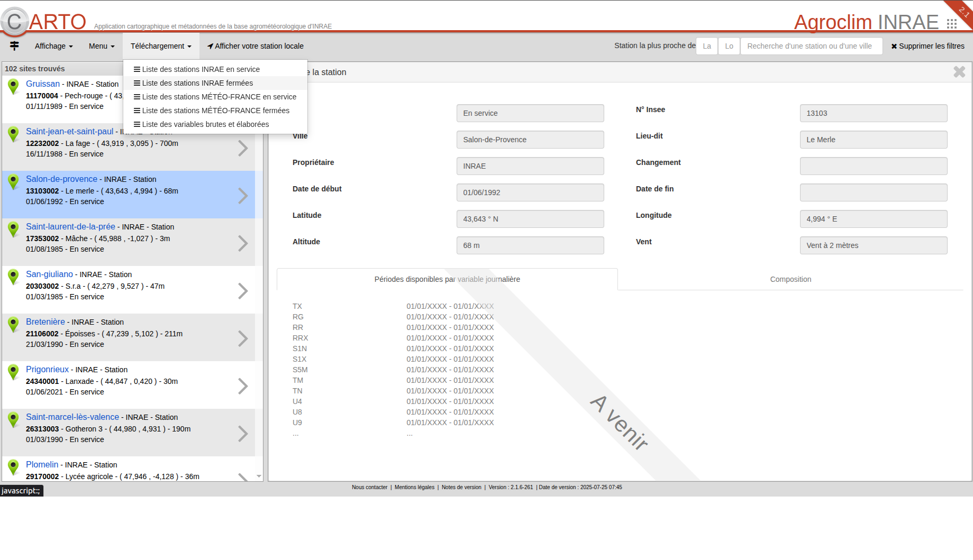Choose Liste des variables brutes et élaborées

pyautogui.click(x=205, y=124)
